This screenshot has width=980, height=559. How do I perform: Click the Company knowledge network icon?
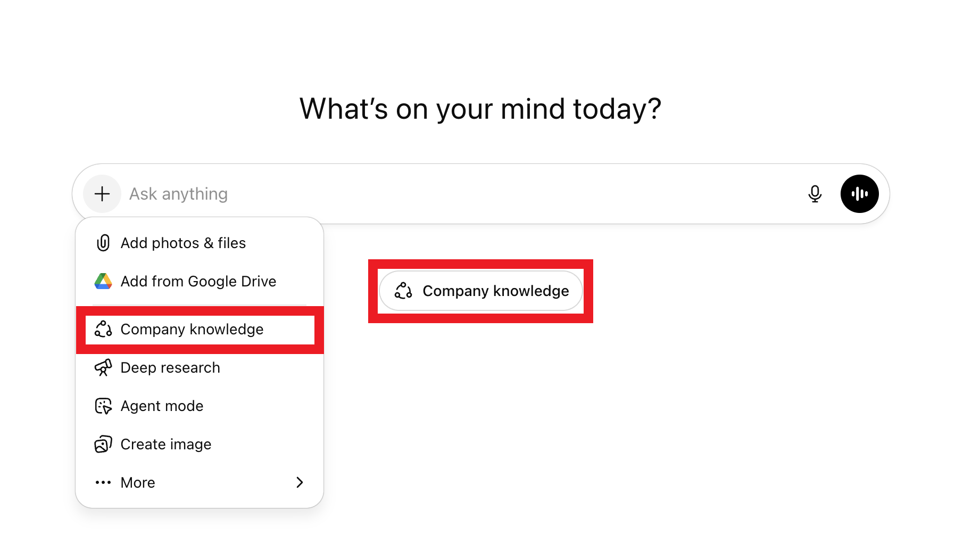coord(103,329)
